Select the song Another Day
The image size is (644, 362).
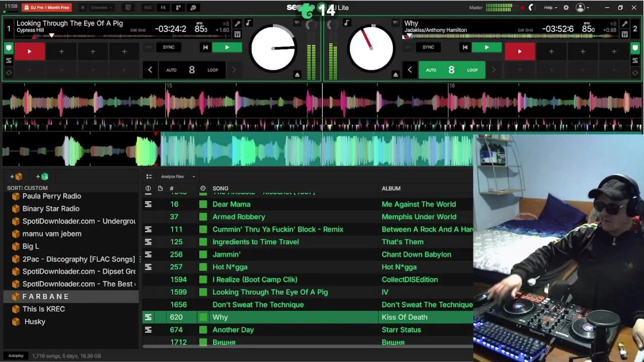pos(233,330)
